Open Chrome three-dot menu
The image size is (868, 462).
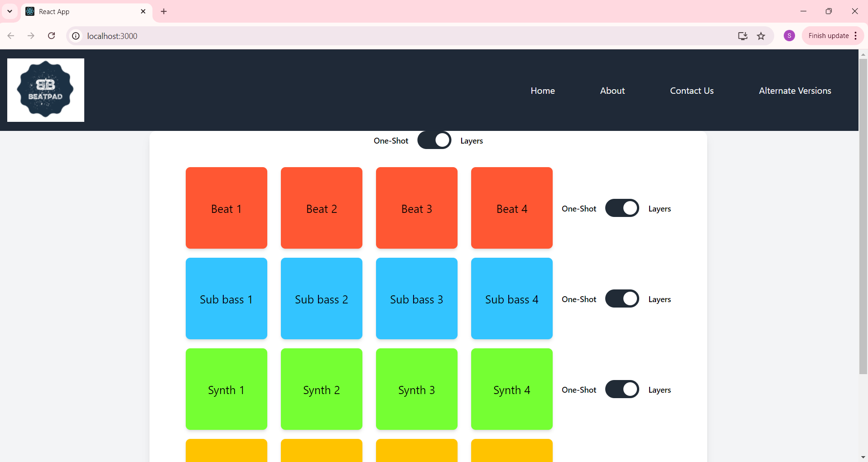[x=855, y=36]
